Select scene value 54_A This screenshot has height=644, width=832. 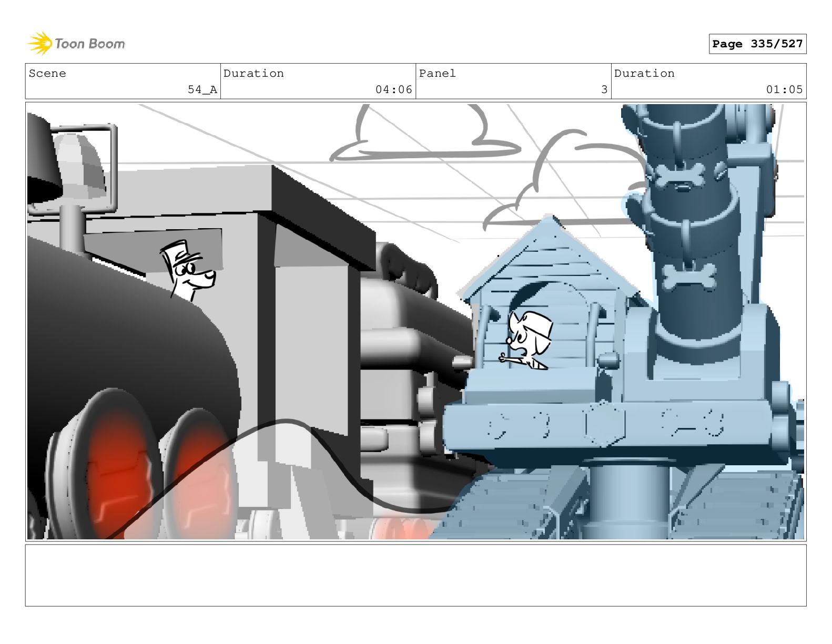[x=202, y=90]
